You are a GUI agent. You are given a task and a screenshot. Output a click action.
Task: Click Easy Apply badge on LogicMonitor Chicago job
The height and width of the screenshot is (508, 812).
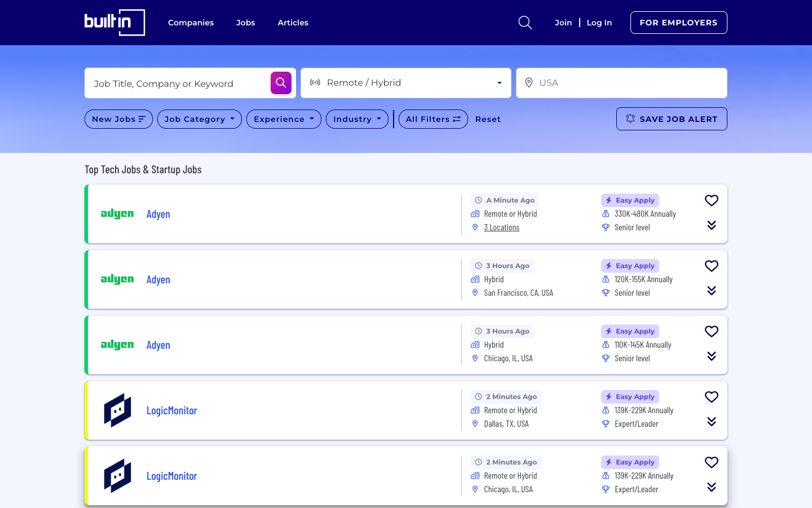click(630, 462)
